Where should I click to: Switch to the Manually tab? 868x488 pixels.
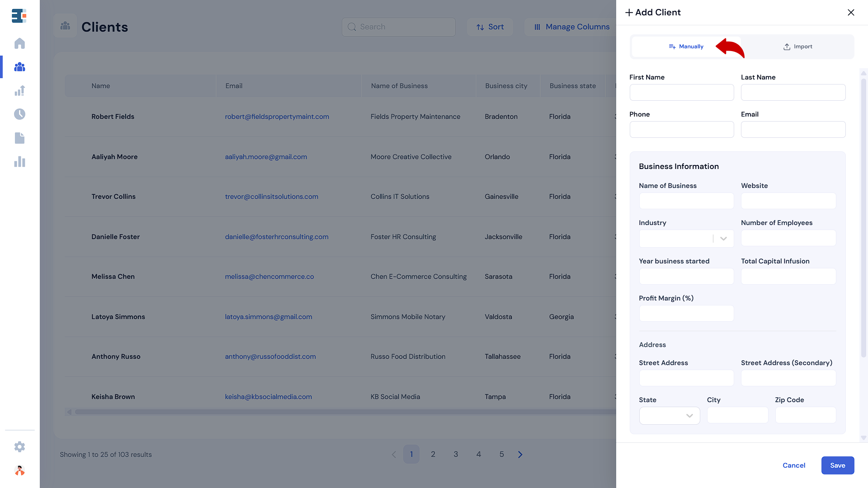click(686, 47)
